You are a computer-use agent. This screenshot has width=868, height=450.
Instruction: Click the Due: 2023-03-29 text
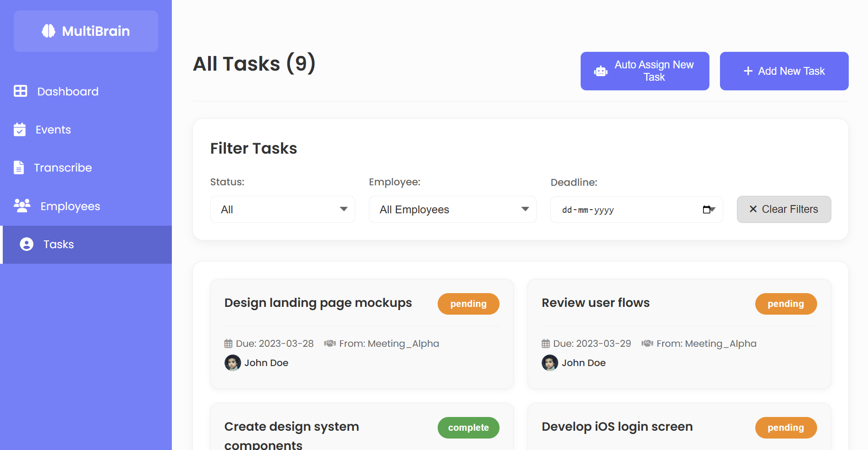[x=592, y=344]
